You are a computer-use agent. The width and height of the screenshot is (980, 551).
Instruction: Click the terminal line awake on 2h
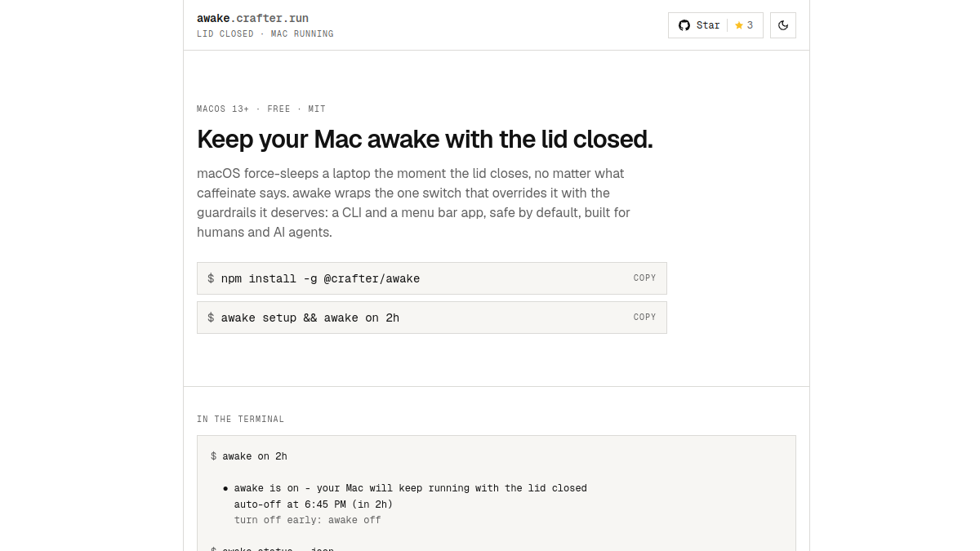click(x=254, y=456)
